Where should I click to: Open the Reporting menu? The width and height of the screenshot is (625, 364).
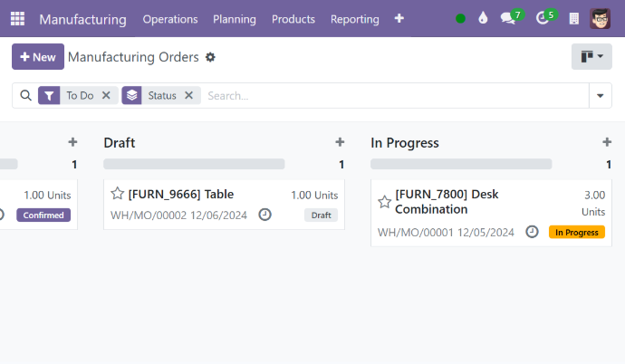coord(354,19)
